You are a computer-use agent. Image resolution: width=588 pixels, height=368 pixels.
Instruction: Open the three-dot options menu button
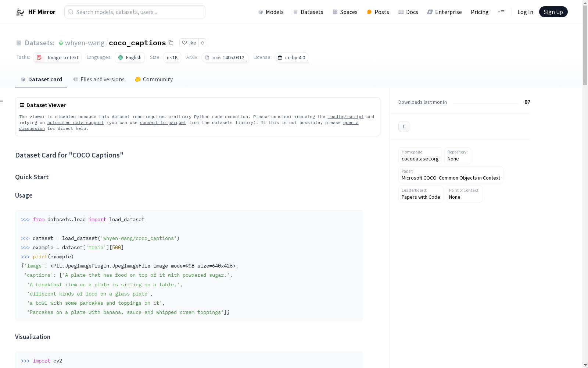pyautogui.click(x=404, y=127)
